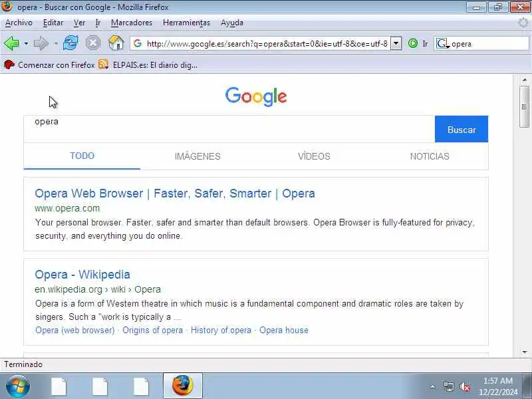The height and width of the screenshot is (399, 532).
Task: Open the Forward history dropdown arrow
Action: click(x=56, y=44)
